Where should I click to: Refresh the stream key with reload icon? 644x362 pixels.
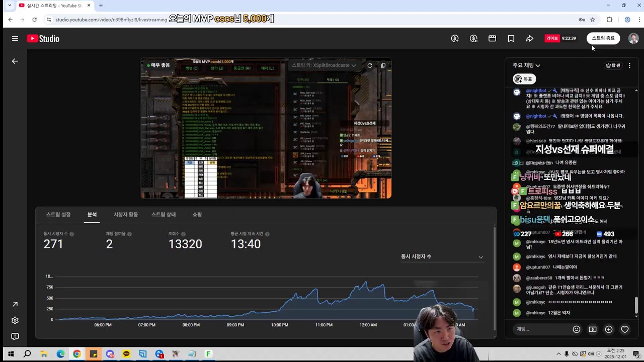click(370, 65)
